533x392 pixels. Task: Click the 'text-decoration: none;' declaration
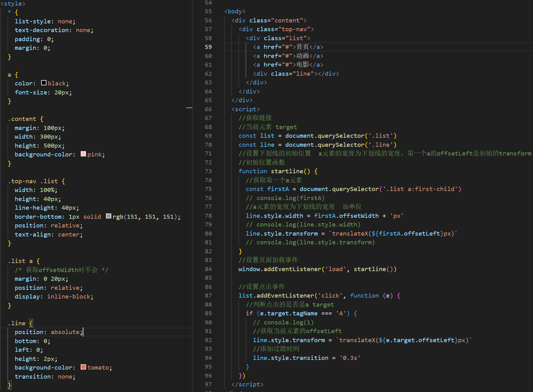[54, 30]
